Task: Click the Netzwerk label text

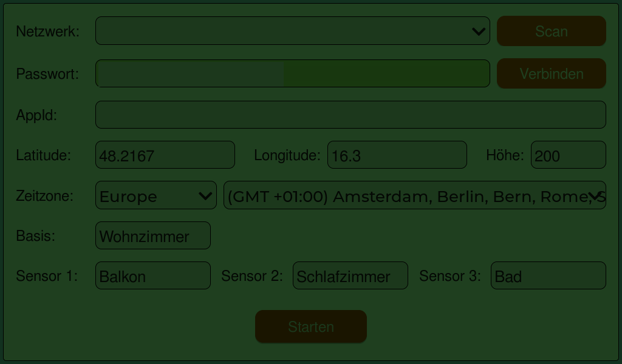Action: point(47,32)
